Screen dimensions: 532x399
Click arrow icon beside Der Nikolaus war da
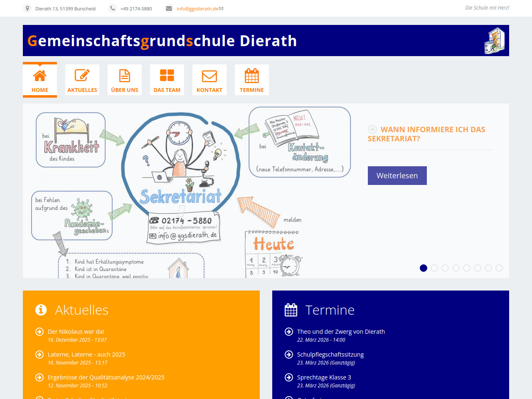pos(39,332)
